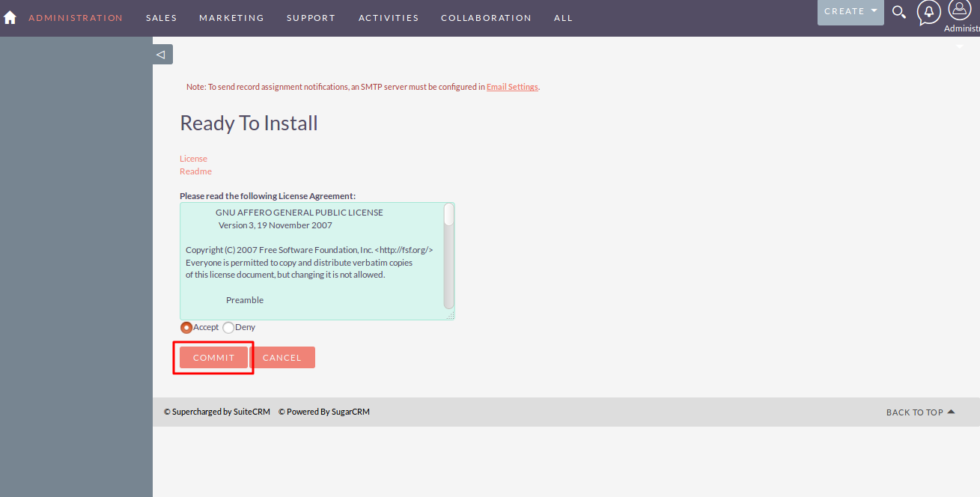The width and height of the screenshot is (980, 497).
Task: Click the Supercharged by SuiteCRM footer text
Action: (217, 412)
